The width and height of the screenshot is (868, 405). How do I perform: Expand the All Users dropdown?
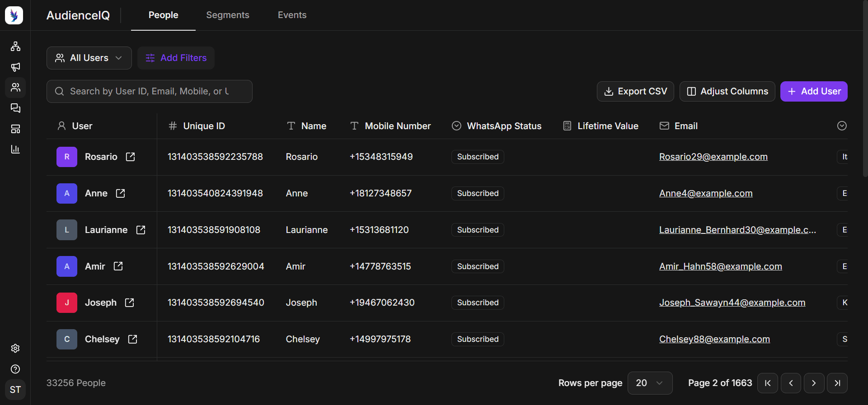(89, 58)
